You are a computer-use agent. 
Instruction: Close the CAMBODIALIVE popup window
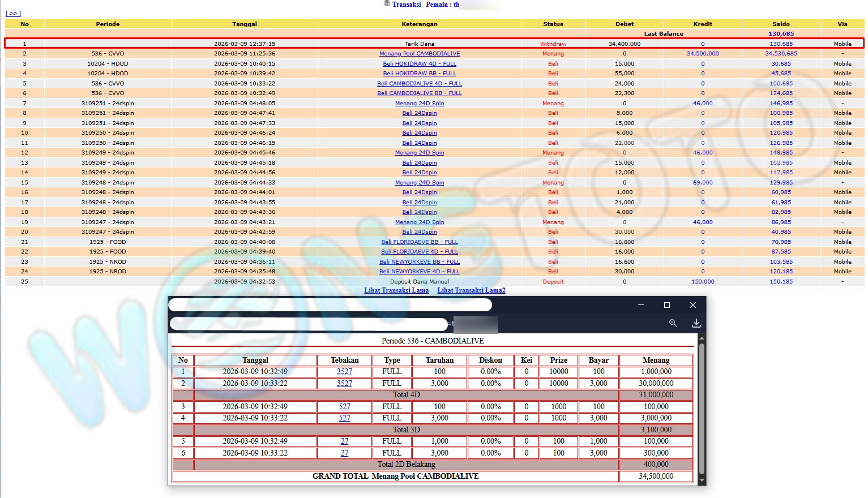[x=692, y=305]
